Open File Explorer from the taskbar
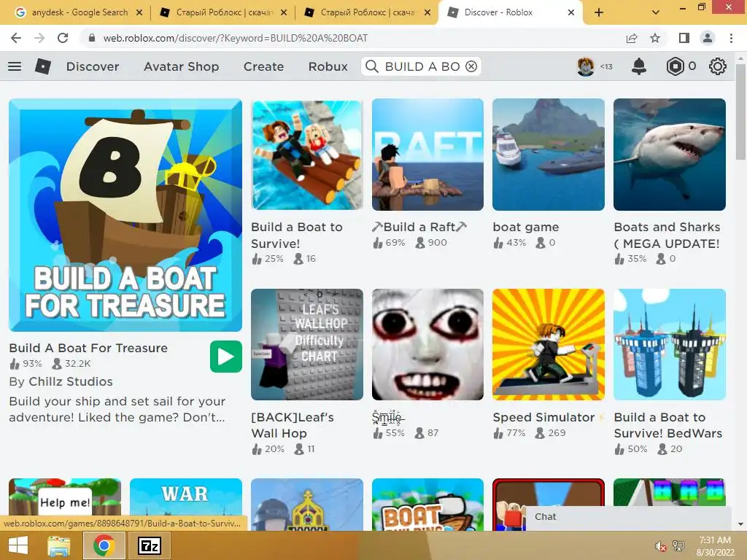Viewport: 747px width, 560px height. 59,545
